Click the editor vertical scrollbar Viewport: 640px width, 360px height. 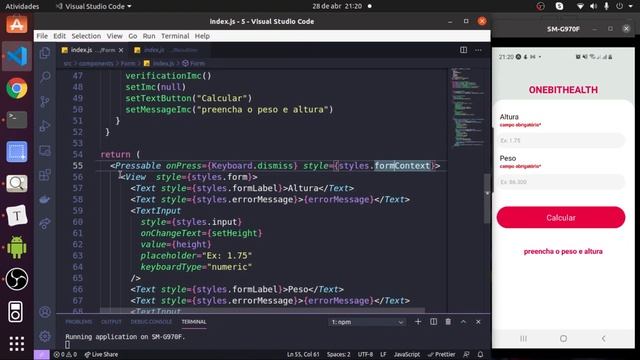(x=487, y=199)
